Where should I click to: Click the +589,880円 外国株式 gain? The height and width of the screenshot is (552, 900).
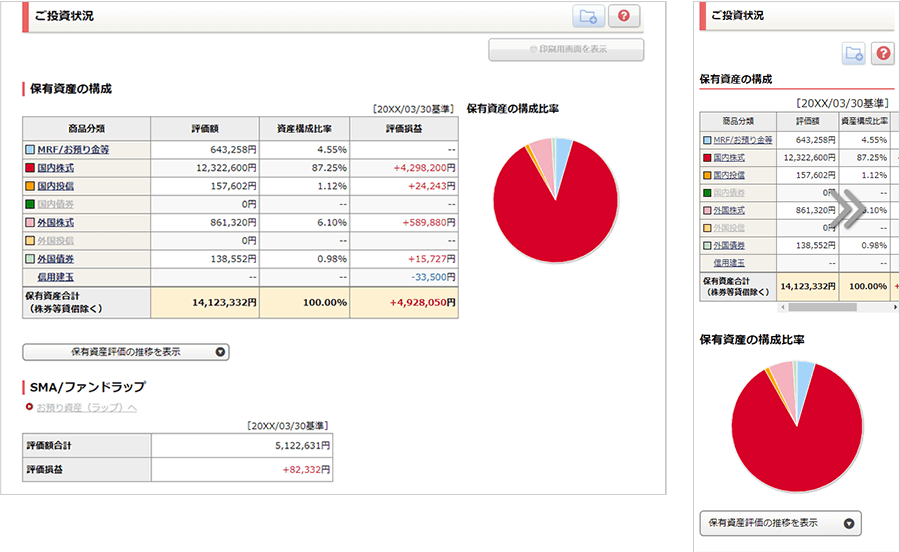click(x=429, y=223)
